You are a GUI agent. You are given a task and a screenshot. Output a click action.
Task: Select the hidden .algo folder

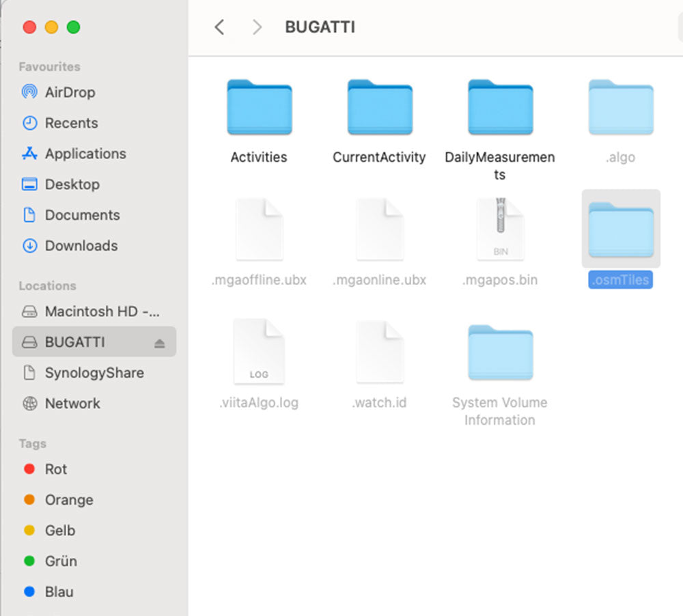click(620, 108)
